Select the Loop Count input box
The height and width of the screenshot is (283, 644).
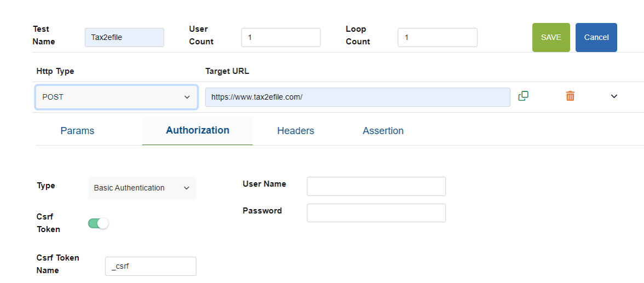pos(437,37)
